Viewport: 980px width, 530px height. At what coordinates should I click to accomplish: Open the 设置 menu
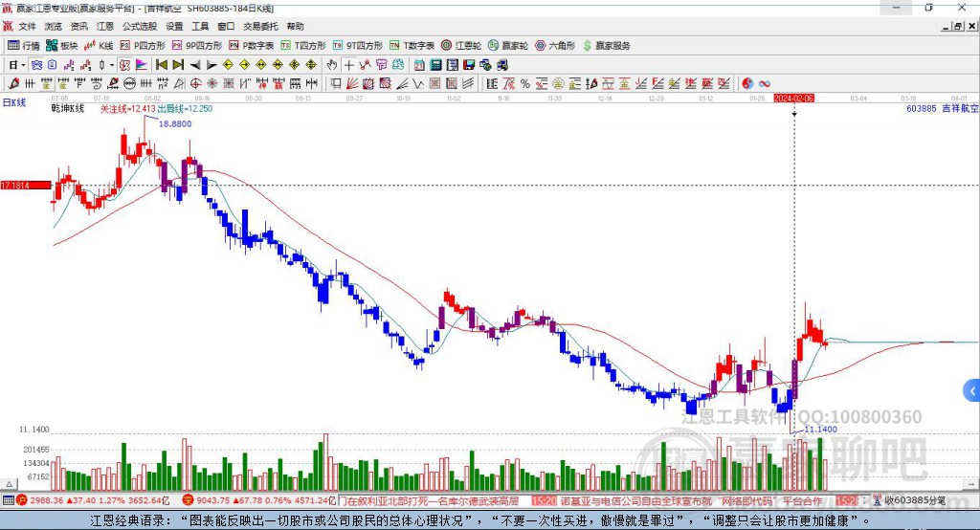(x=174, y=26)
